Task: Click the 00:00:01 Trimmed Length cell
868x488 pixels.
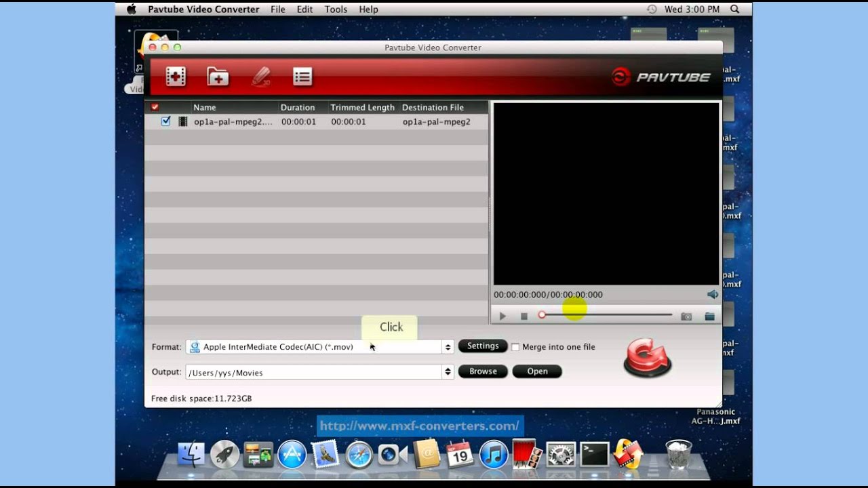Action: [x=349, y=122]
